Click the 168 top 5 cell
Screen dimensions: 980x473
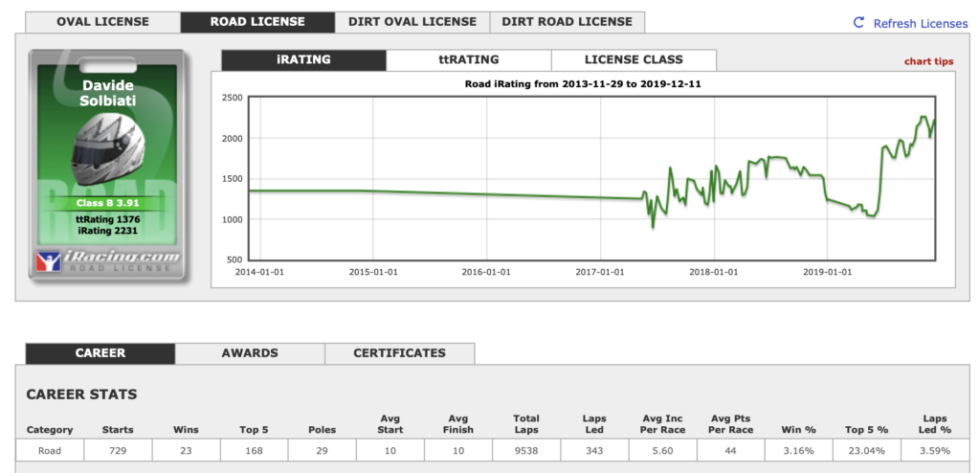click(x=254, y=450)
